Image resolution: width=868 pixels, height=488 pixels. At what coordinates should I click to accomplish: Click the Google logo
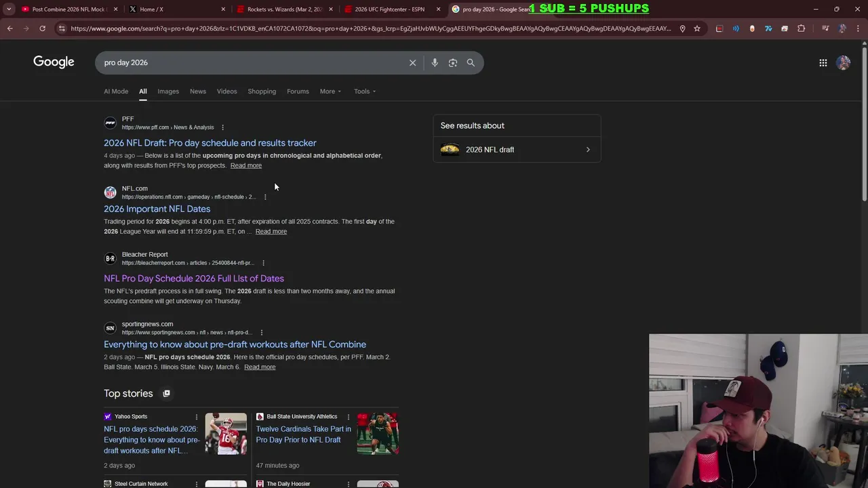pyautogui.click(x=54, y=62)
